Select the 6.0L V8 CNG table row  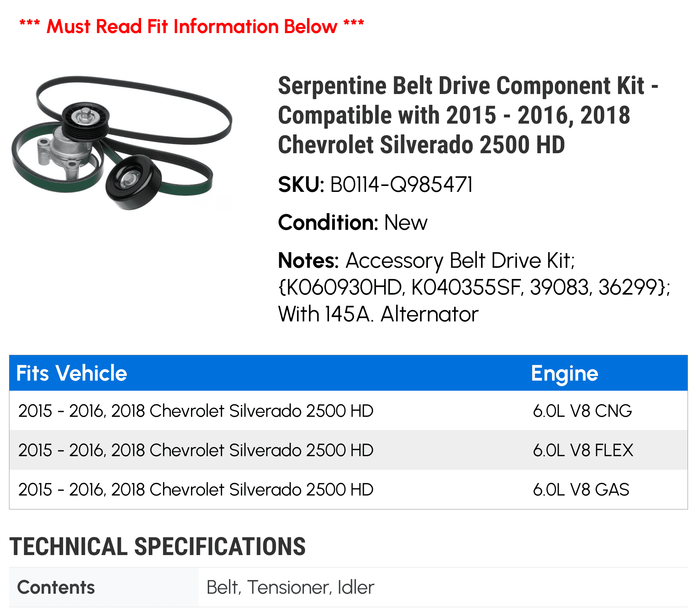(348, 411)
